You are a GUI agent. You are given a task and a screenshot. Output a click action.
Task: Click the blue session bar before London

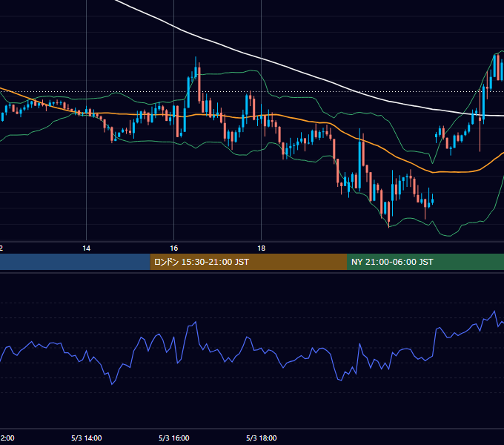click(x=75, y=262)
